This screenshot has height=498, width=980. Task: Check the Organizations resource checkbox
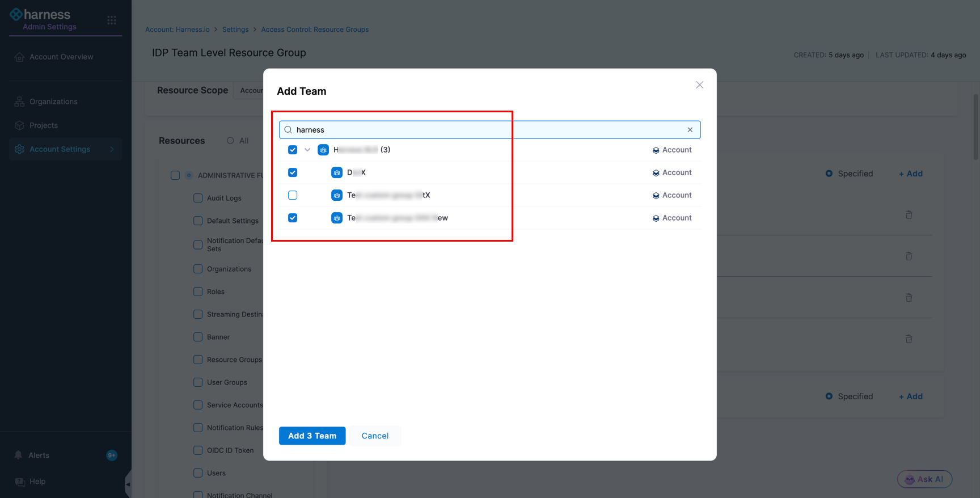tap(198, 269)
